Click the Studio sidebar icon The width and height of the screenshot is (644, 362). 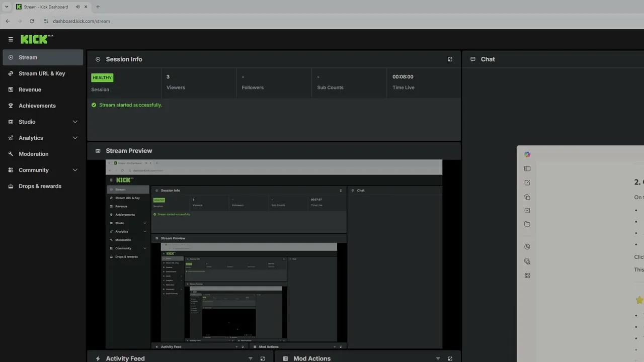pyautogui.click(x=11, y=122)
